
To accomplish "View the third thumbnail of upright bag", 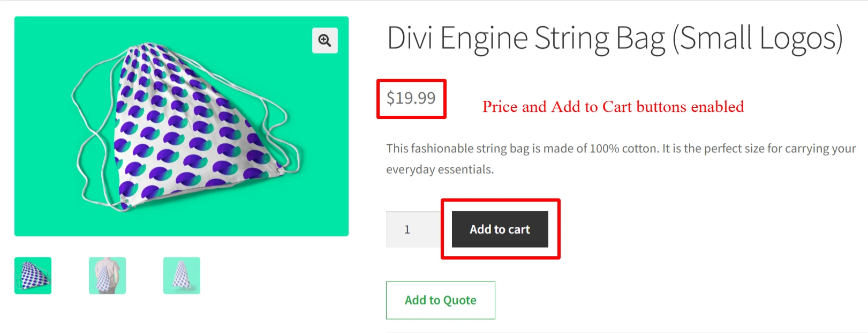I will coord(182,276).
